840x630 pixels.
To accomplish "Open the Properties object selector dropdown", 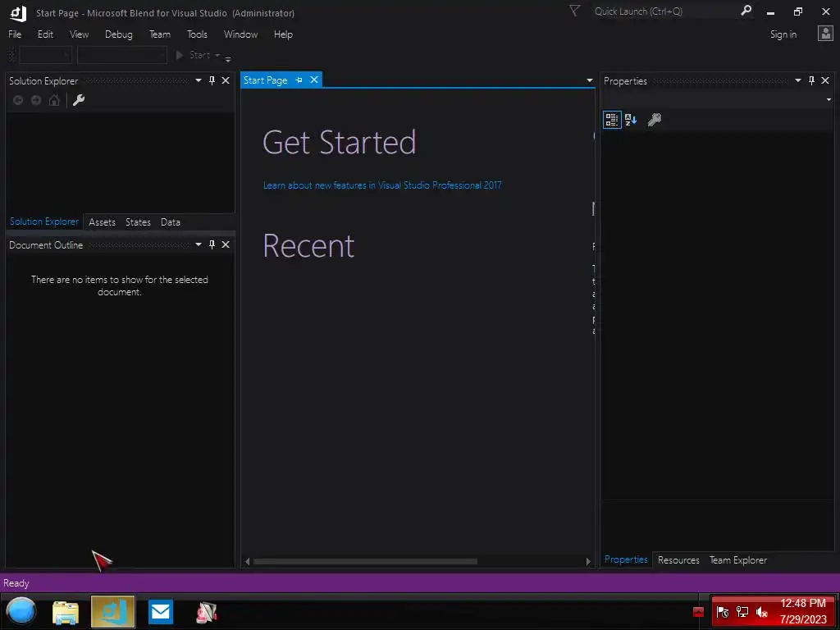I will [x=829, y=99].
